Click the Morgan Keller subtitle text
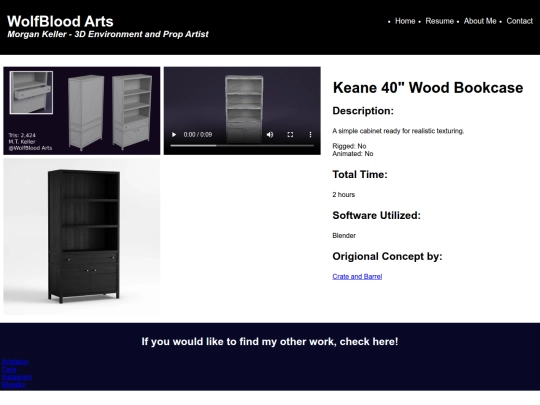The height and width of the screenshot is (405, 540). click(x=108, y=34)
